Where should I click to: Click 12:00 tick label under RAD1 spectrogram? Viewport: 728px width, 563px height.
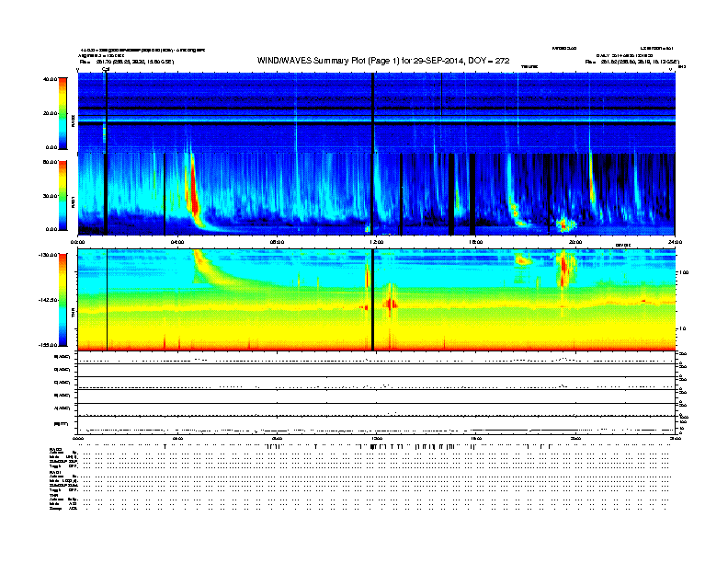[x=377, y=242]
